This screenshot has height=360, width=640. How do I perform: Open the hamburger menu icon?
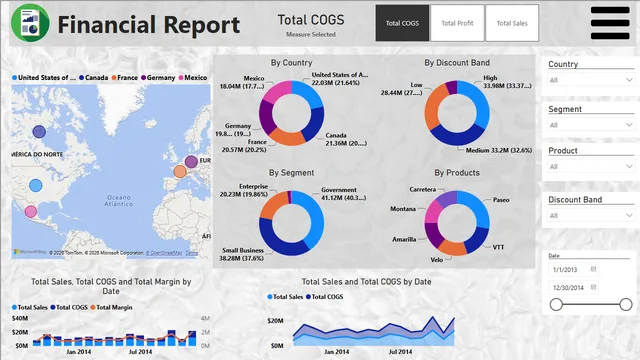[610, 23]
